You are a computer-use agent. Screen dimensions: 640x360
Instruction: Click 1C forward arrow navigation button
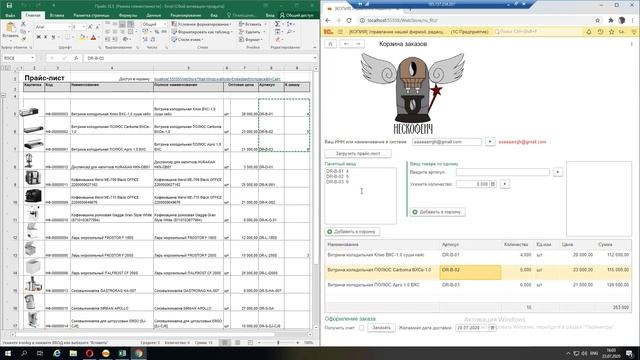358,44
